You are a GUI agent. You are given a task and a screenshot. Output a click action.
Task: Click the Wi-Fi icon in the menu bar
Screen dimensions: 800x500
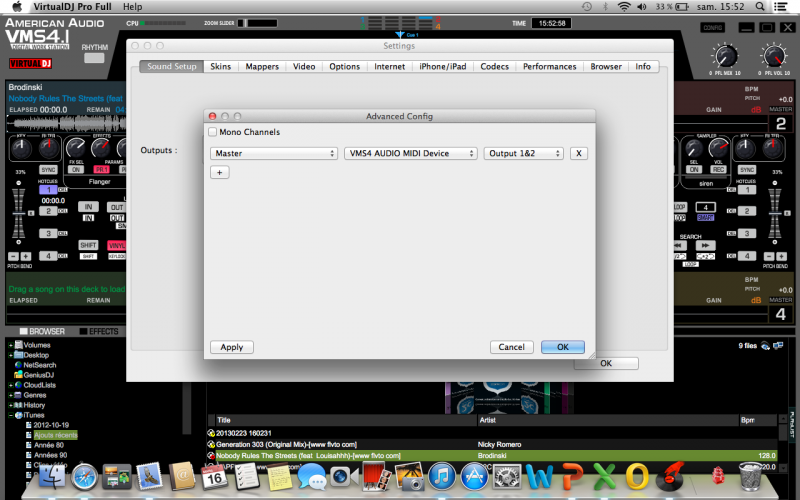pyautogui.click(x=623, y=7)
